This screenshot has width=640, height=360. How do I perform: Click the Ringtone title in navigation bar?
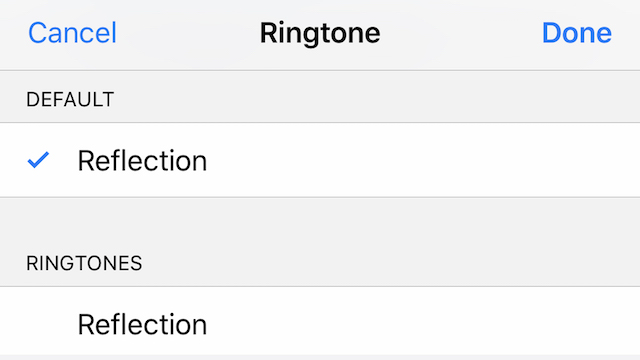pos(320,33)
